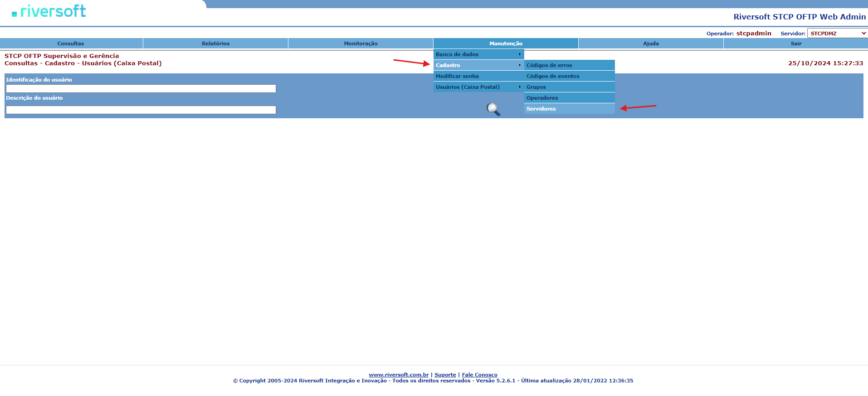Click the magnifying glass search icon
The image size is (868, 396).
[x=493, y=109]
